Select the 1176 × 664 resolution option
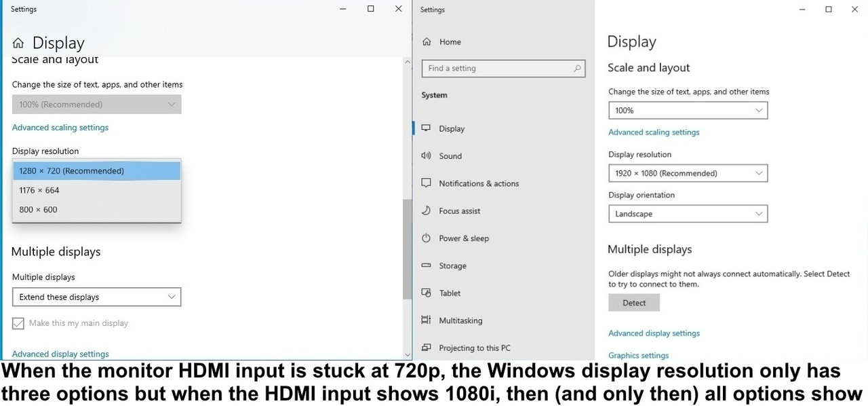This screenshot has height=406, width=868. (96, 190)
